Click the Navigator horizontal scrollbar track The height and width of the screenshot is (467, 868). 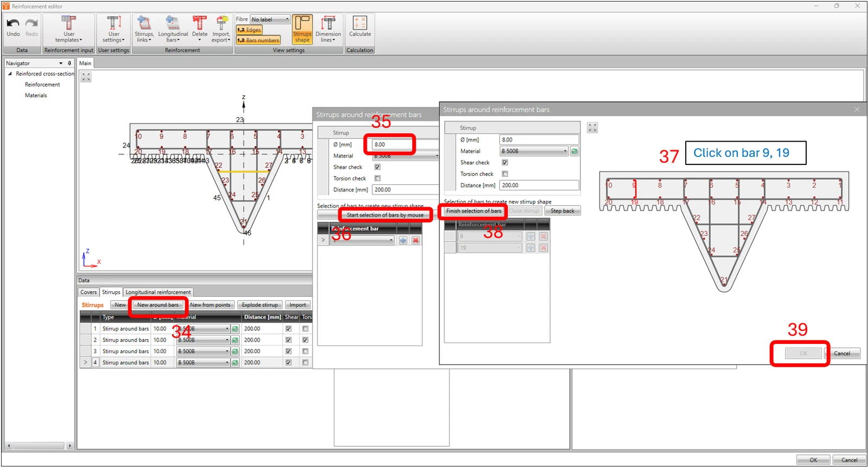point(38,446)
